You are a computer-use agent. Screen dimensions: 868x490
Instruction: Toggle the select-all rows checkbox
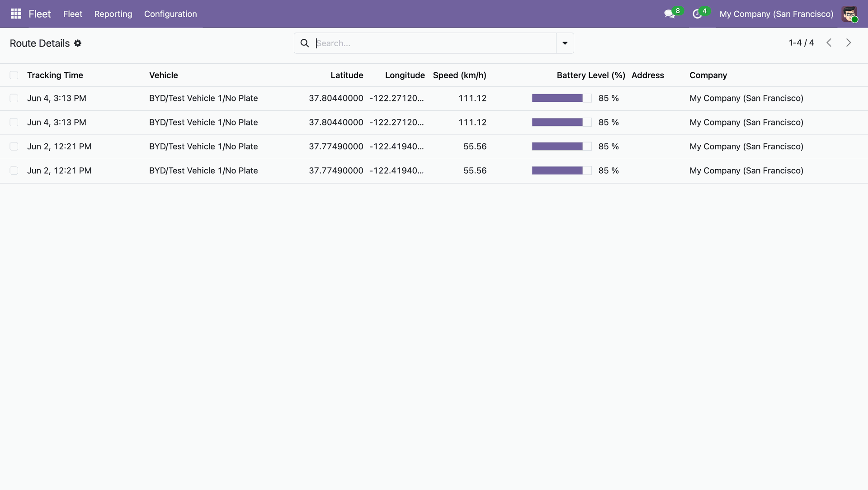coord(14,75)
